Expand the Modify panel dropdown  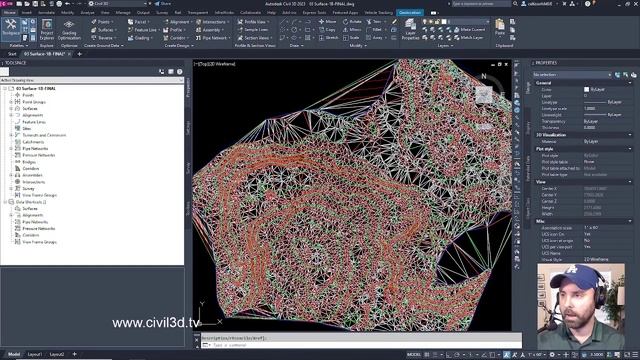click(x=358, y=46)
